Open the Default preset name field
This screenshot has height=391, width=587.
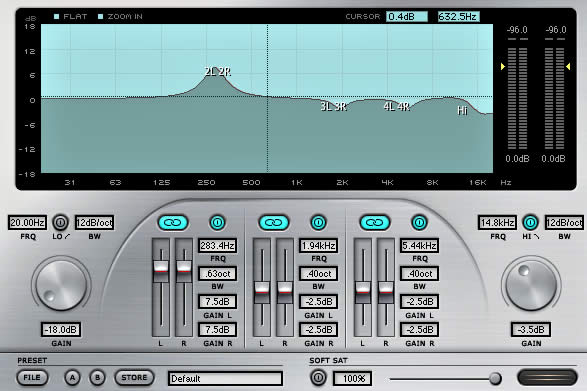tap(225, 378)
